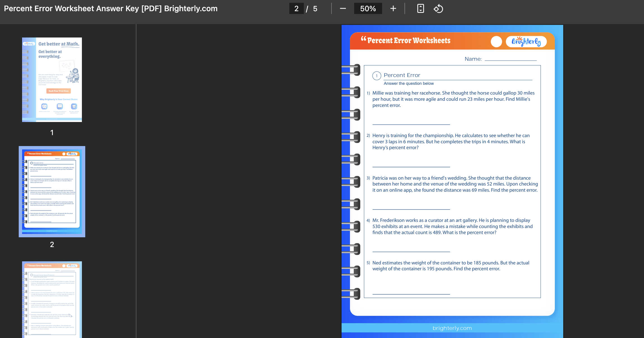Click the white circle in worksheet header

pos(496,42)
